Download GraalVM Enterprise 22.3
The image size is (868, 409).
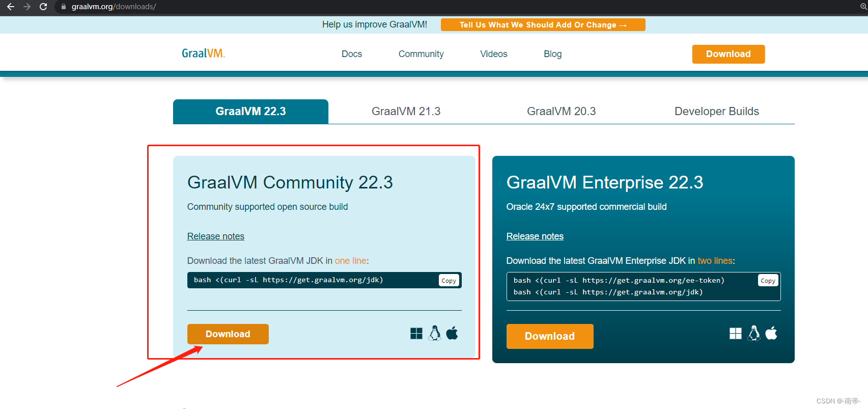tap(550, 336)
